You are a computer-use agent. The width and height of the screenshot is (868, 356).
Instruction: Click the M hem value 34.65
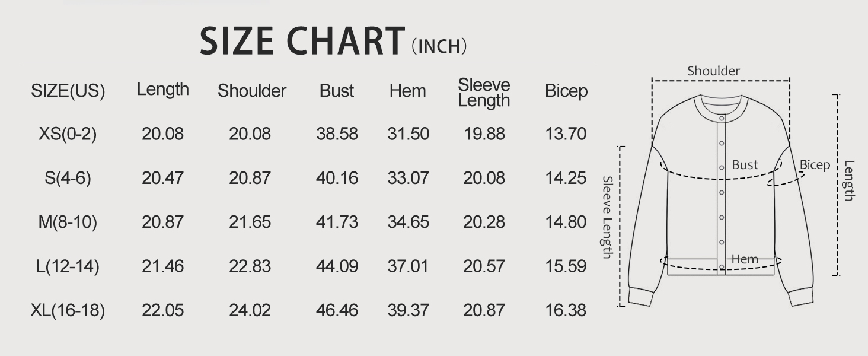click(x=408, y=222)
